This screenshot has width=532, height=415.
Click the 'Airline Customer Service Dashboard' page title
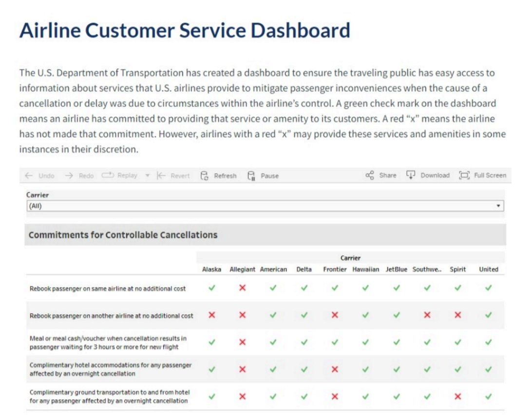pyautogui.click(x=185, y=31)
